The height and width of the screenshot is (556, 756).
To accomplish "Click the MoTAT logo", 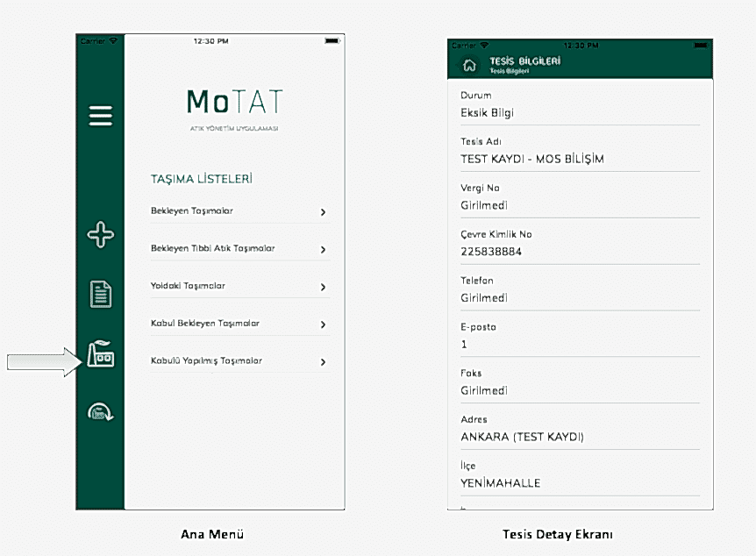I will [234, 102].
